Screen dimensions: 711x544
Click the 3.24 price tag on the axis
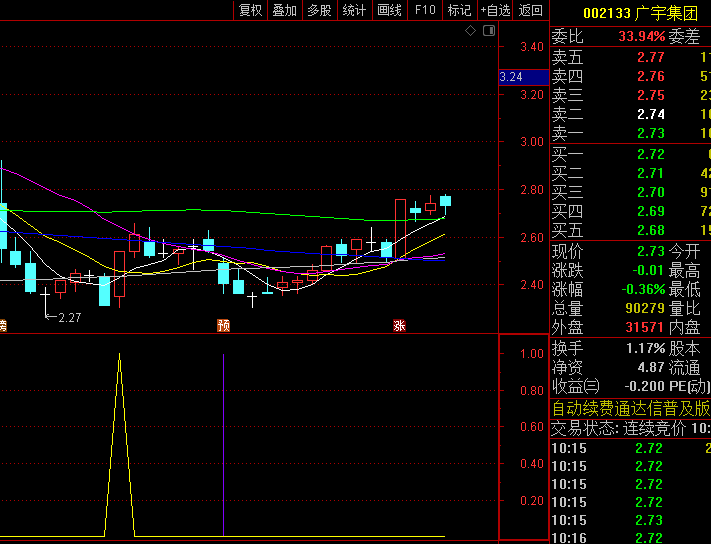click(x=511, y=77)
